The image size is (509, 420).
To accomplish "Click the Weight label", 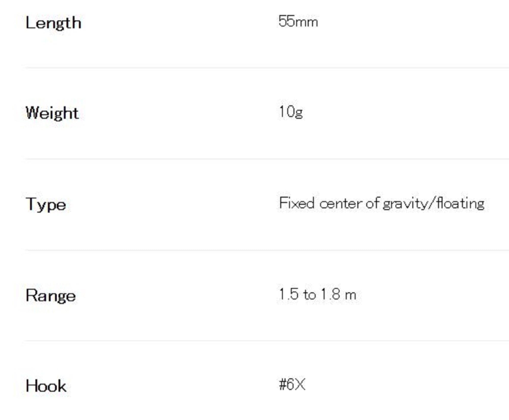I will pos(52,113).
